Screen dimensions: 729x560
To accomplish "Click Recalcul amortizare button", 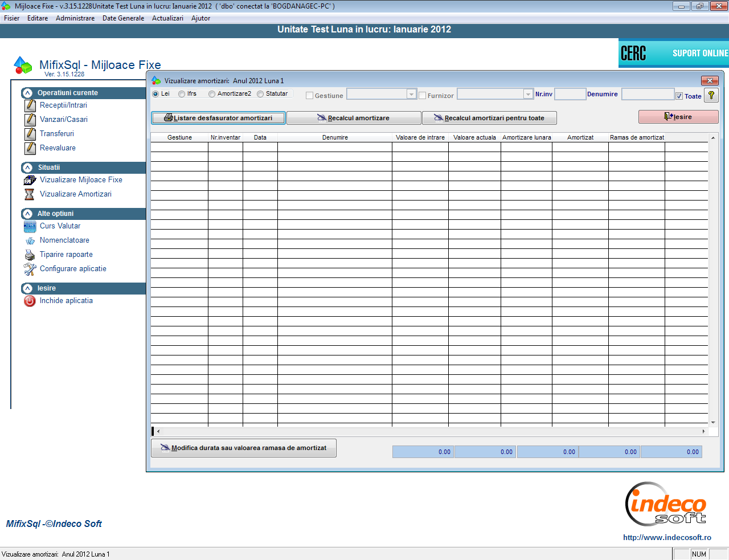I will tap(354, 118).
